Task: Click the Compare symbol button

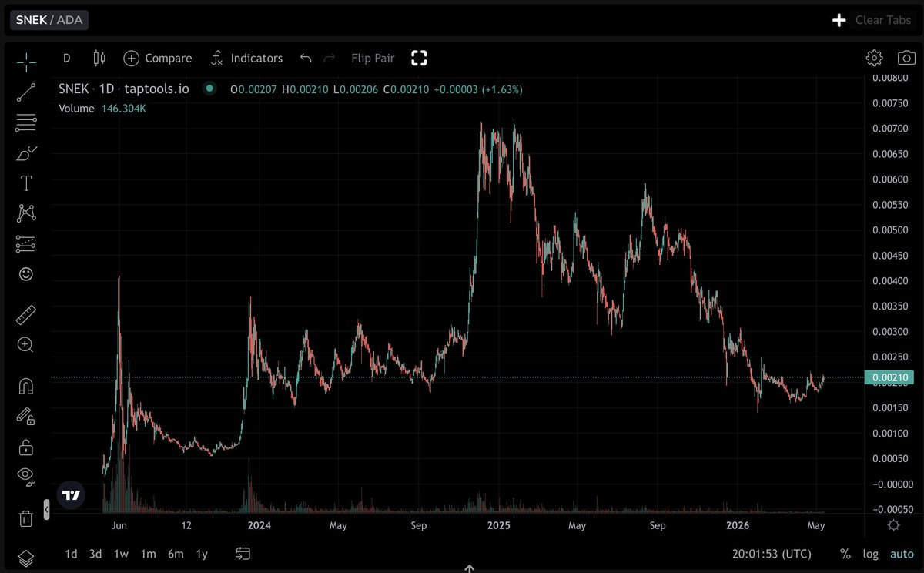Action: [x=158, y=58]
